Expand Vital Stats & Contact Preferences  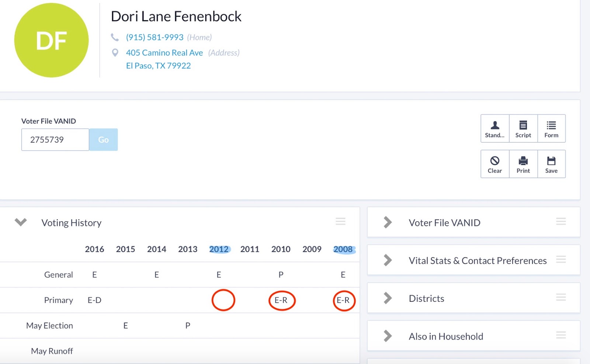click(388, 260)
